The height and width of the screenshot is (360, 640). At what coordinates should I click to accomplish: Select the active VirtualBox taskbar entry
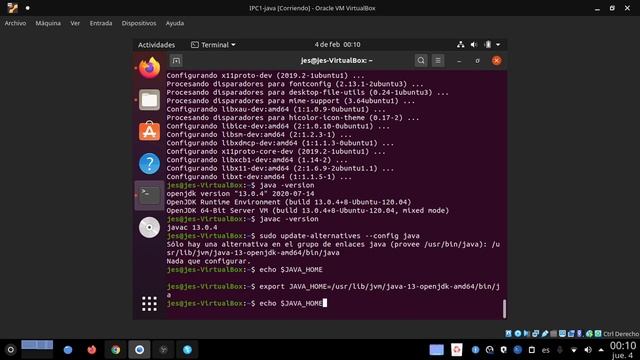coord(140,349)
